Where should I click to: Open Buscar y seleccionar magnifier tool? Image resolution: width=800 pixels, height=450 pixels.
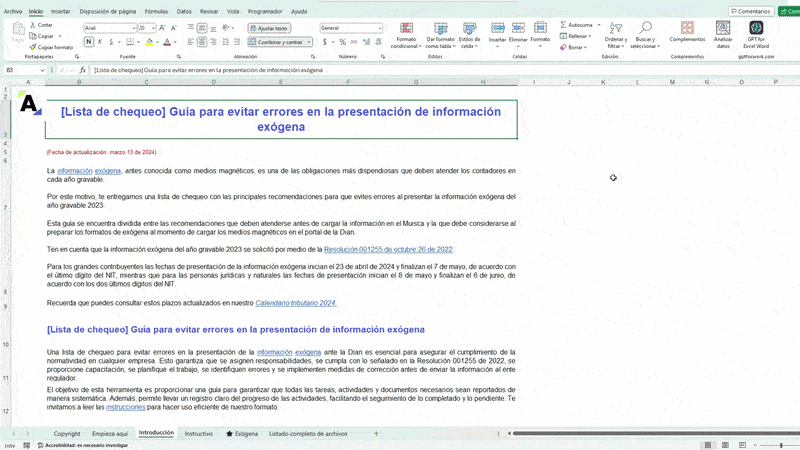[x=645, y=29]
